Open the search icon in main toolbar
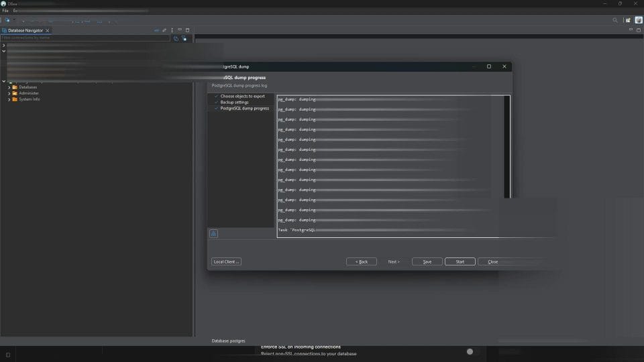 click(x=615, y=20)
